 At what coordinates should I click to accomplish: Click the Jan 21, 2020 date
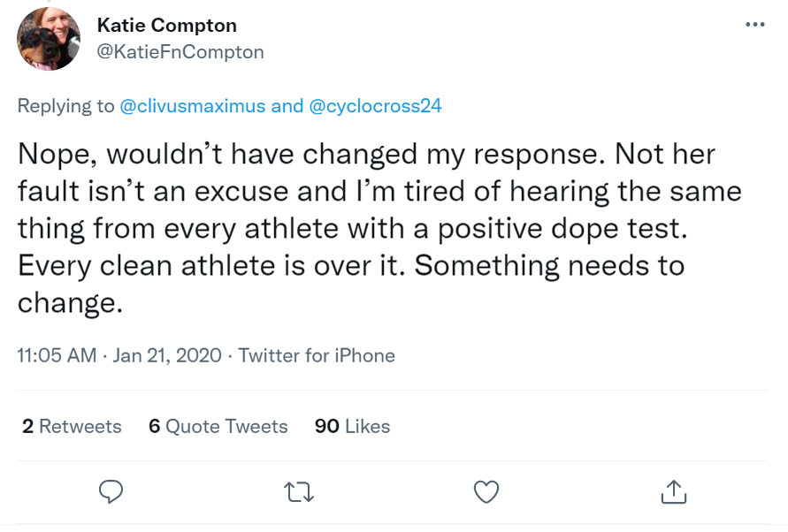[x=168, y=355]
